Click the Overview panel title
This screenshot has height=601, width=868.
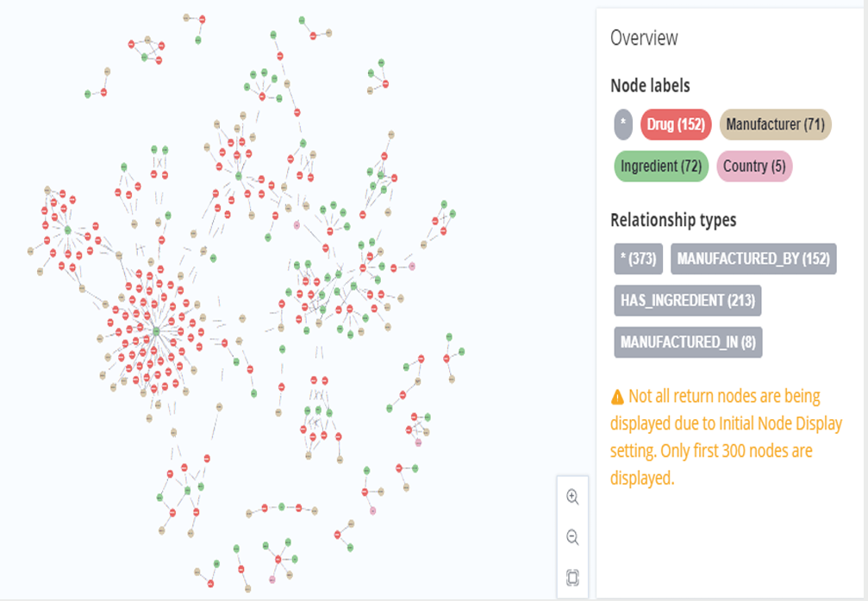click(x=644, y=38)
